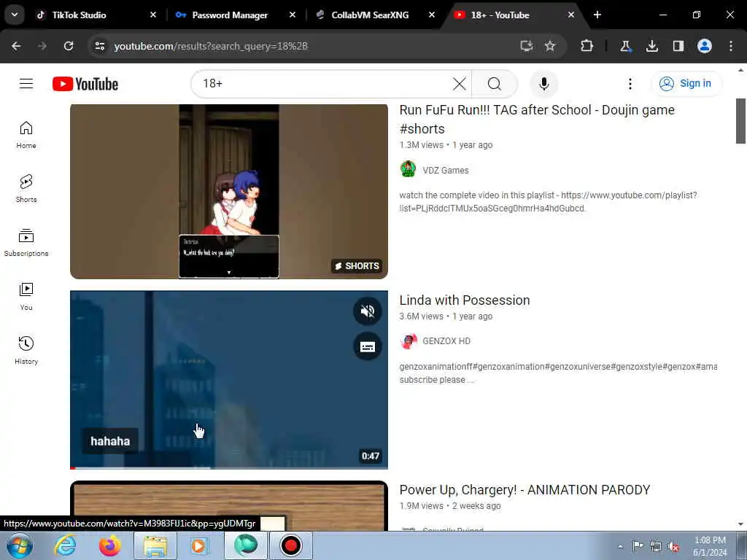Close the TikTok Studio tab
Image resolution: width=747 pixels, height=560 pixels.
153,15
